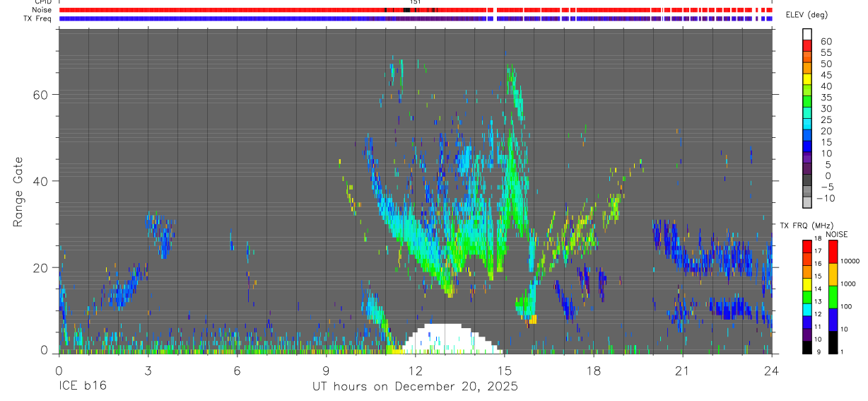Select the yellow 45-degree elevation swatch
The height and width of the screenshot is (401, 868).
click(x=807, y=79)
